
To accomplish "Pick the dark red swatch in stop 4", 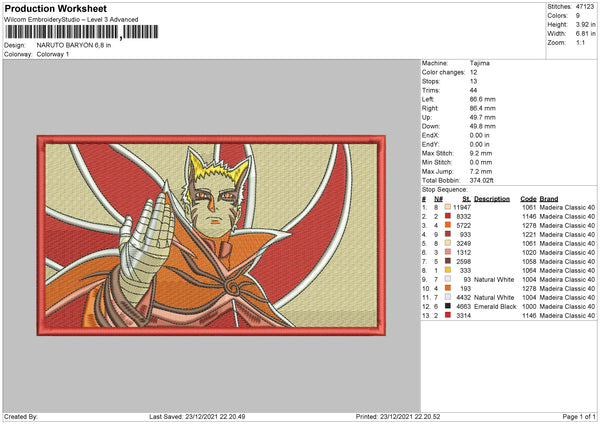I will 448,234.
